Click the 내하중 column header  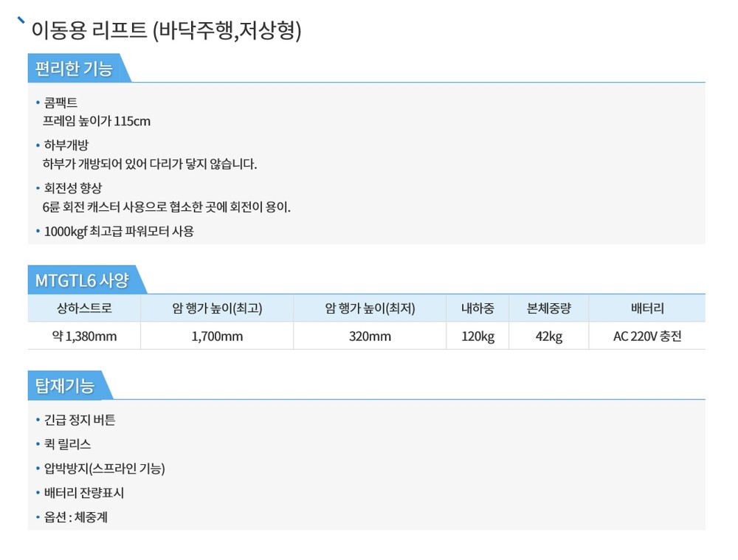[x=477, y=308]
